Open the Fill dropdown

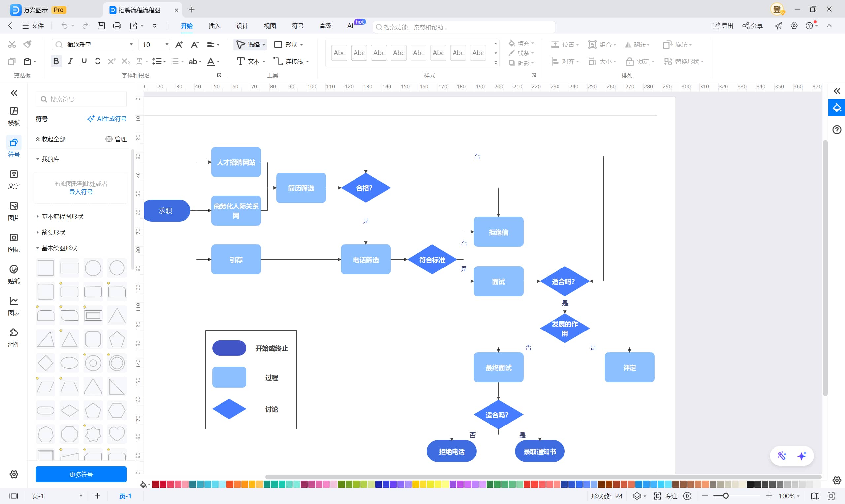[521, 43]
